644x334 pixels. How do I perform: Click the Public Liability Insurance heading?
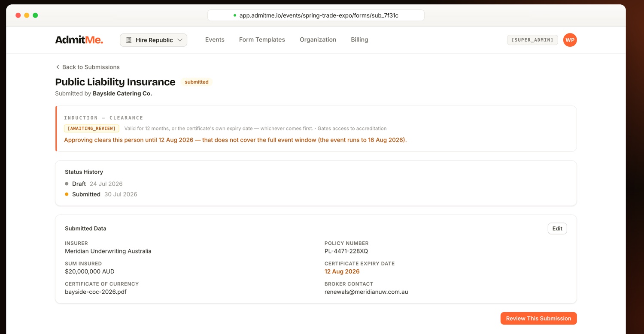click(115, 82)
